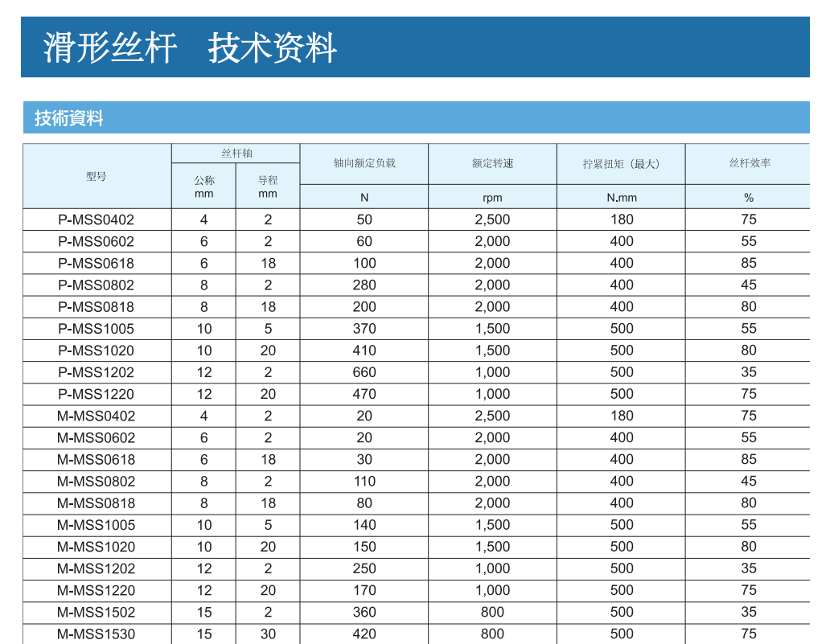Click the 型号 column header
The image size is (834, 644).
click(x=97, y=176)
